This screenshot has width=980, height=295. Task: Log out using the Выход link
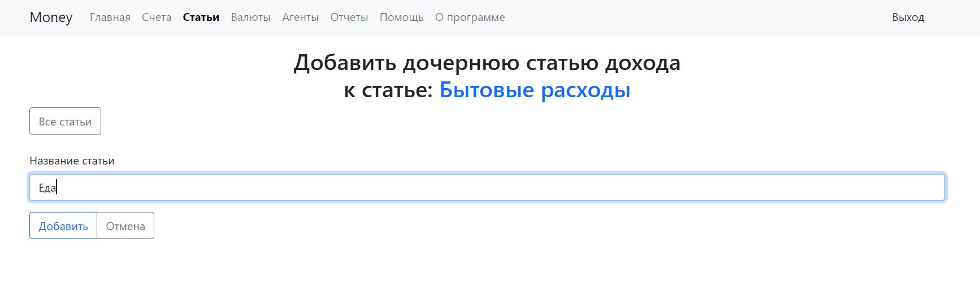pyautogui.click(x=908, y=18)
